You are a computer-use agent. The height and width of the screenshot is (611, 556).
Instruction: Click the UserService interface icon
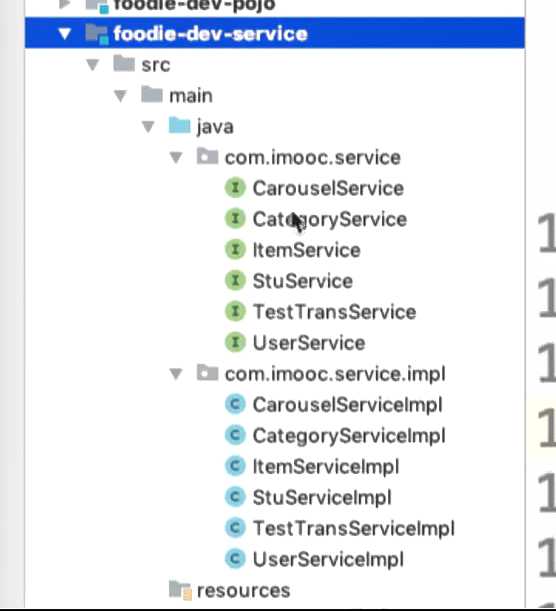(235, 342)
